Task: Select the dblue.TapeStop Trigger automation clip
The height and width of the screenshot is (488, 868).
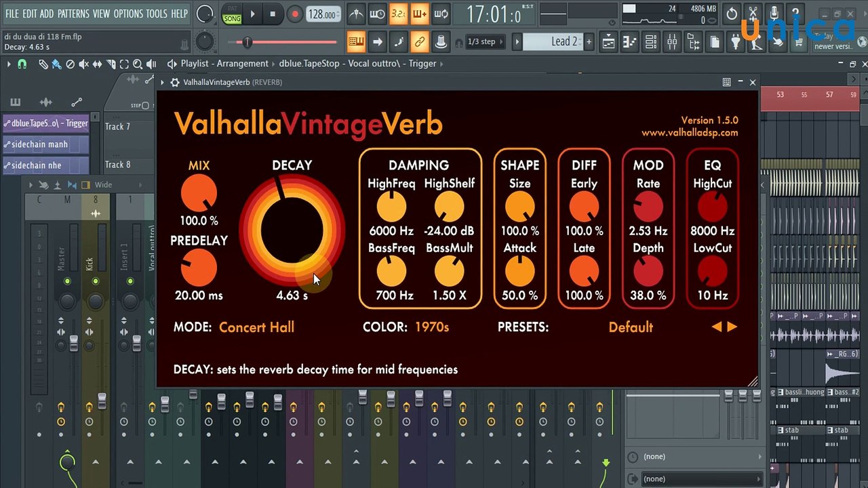Action: coord(45,123)
